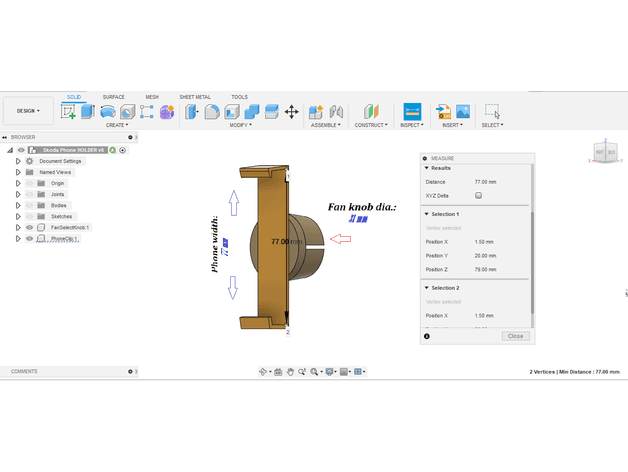Viewport: 628px width, 472px height.
Task: Collapse the Results section in Measure
Action: coord(427,168)
